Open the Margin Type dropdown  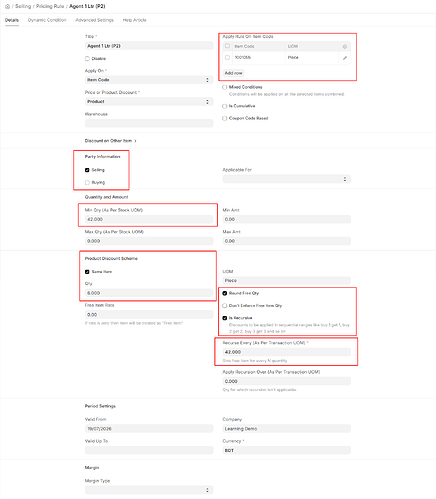(x=149, y=490)
